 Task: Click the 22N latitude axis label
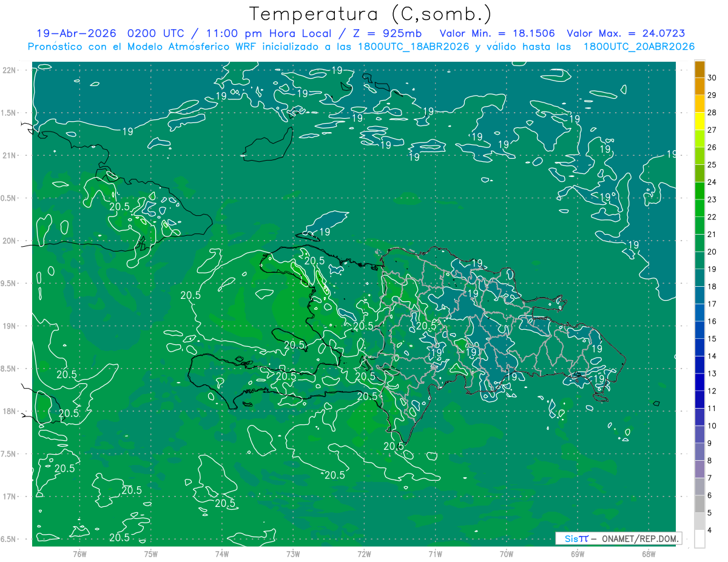[x=10, y=70]
